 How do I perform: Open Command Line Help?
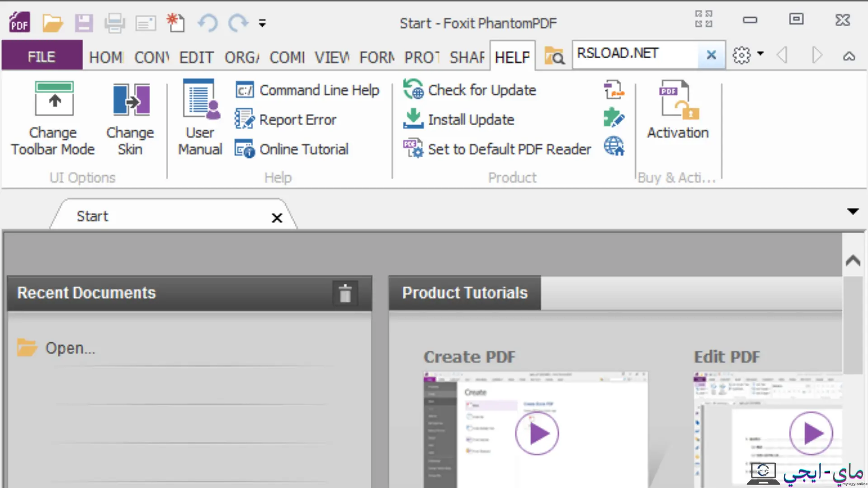[307, 90]
